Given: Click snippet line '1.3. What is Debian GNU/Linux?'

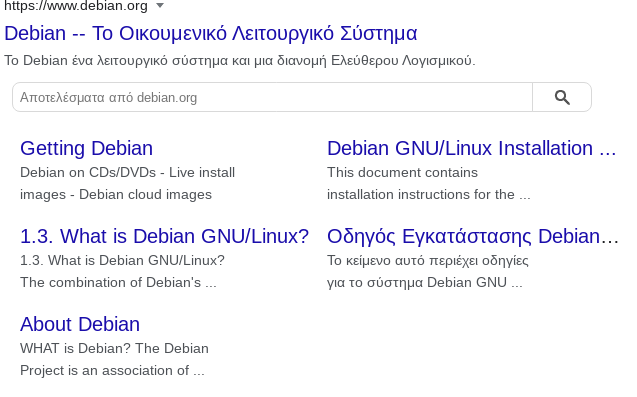Looking at the screenshot, I should 122,260.
